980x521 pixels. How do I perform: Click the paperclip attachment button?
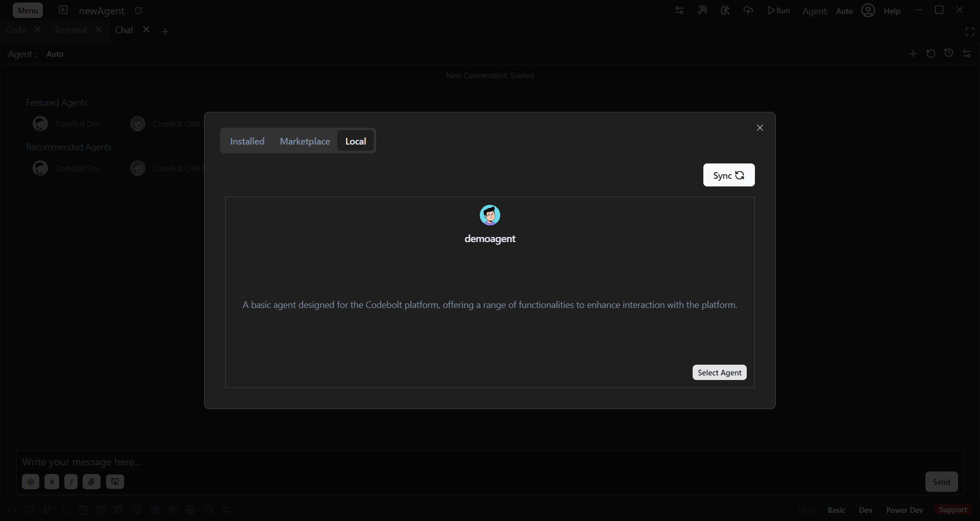point(91,482)
